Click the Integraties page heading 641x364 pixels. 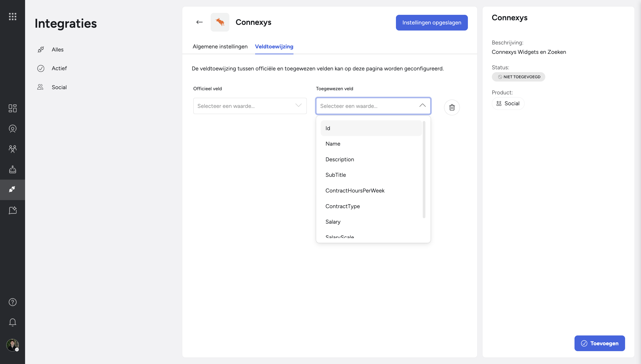tap(66, 24)
